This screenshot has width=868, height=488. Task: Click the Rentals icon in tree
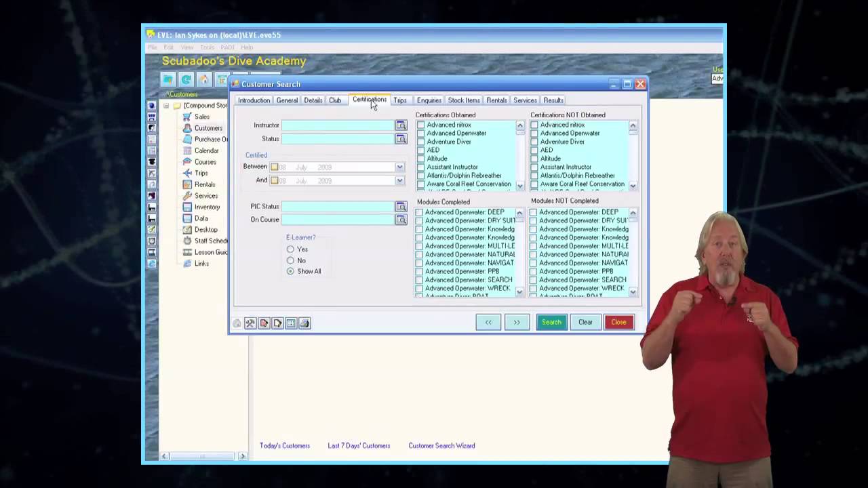click(x=187, y=184)
